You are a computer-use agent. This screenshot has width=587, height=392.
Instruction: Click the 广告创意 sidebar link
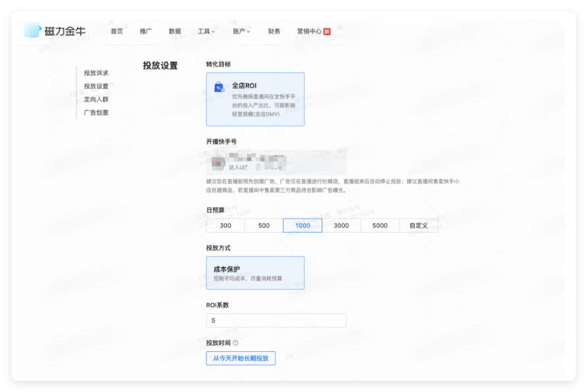point(96,112)
